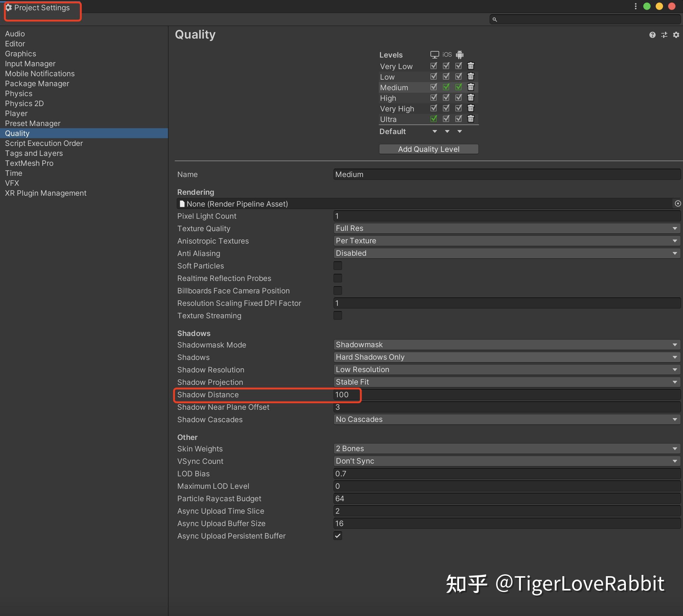Open the three-dot window options menu

coord(635,7)
